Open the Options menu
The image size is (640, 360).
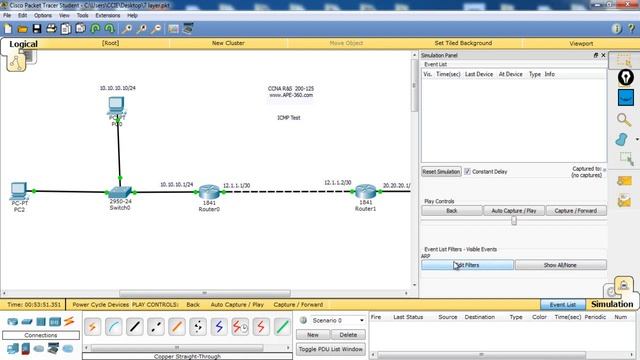pos(43,16)
